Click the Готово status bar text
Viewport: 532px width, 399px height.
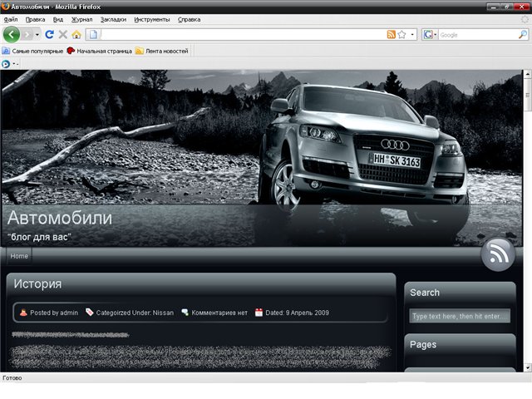tap(12, 377)
